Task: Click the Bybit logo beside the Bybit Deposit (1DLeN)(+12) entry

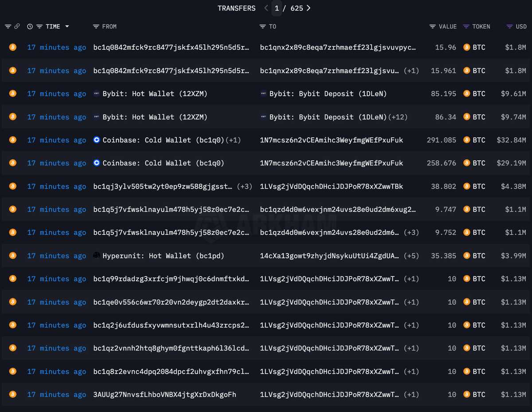Action: point(263,117)
